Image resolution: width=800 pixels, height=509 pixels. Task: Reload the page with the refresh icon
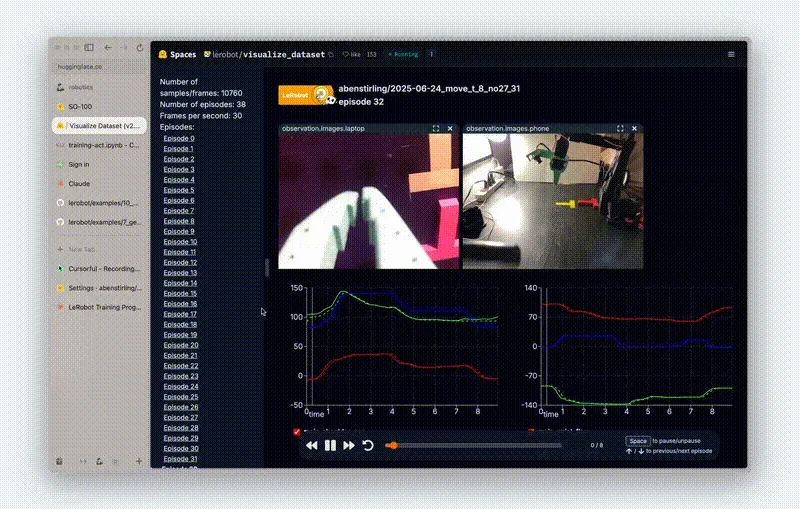pos(140,47)
